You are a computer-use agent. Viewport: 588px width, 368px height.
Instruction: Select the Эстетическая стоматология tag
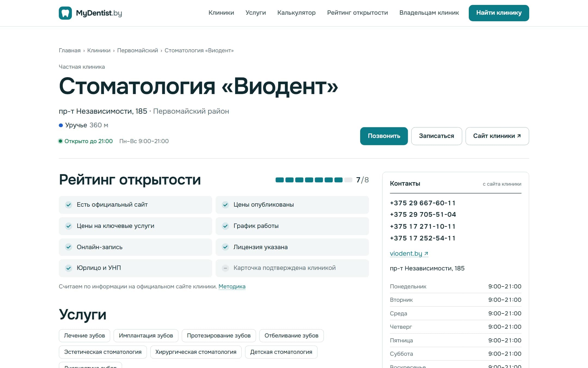[x=103, y=352]
